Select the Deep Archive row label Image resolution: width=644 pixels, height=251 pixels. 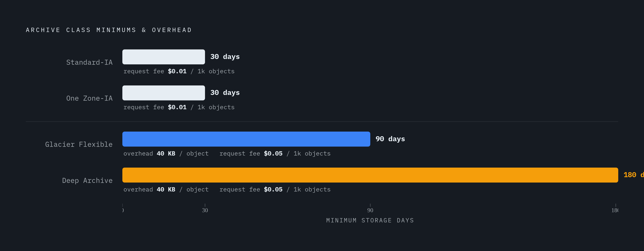(x=87, y=181)
